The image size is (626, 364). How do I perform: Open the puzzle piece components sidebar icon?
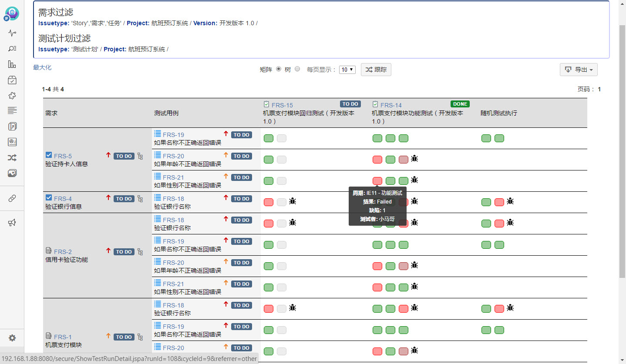pos(12,96)
